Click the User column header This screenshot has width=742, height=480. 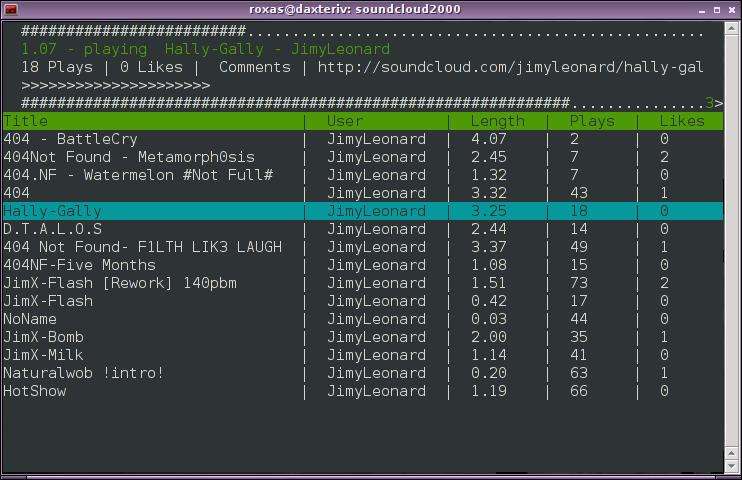click(345, 121)
